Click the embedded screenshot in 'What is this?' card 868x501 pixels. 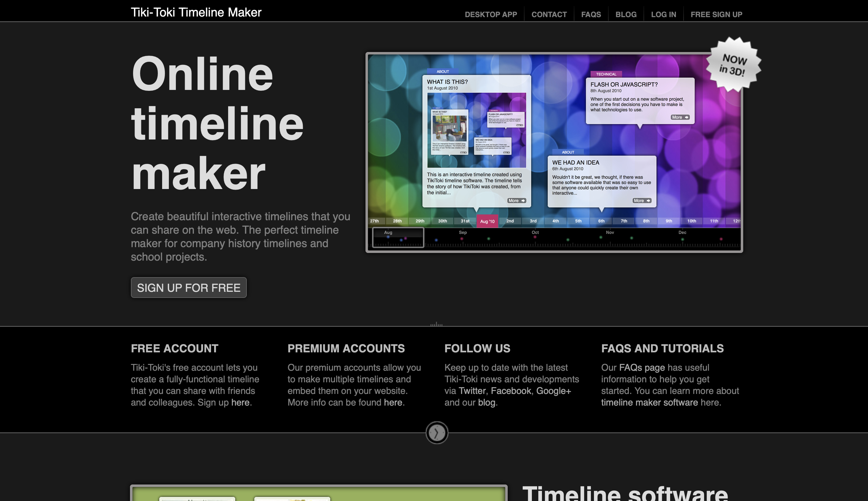pyautogui.click(x=477, y=130)
